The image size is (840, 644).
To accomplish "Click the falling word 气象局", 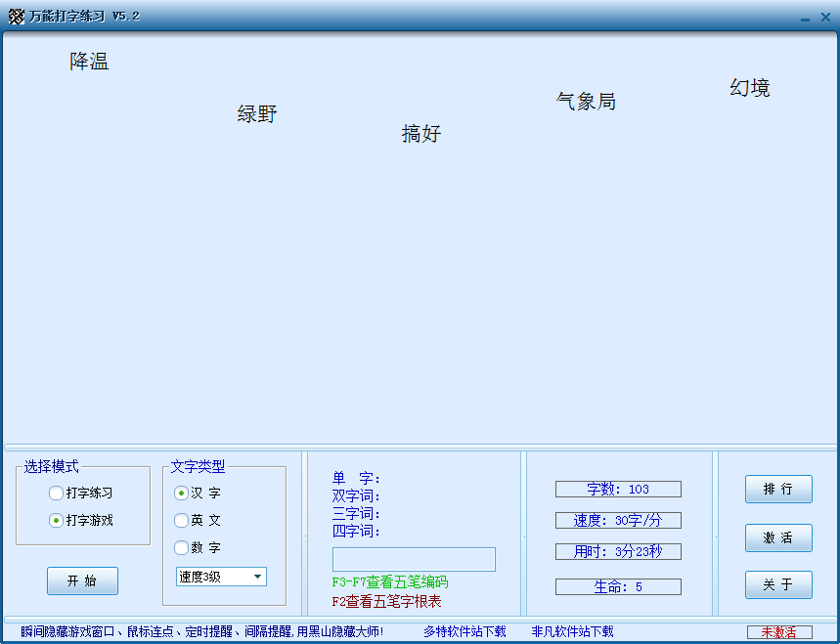I will coord(586,102).
